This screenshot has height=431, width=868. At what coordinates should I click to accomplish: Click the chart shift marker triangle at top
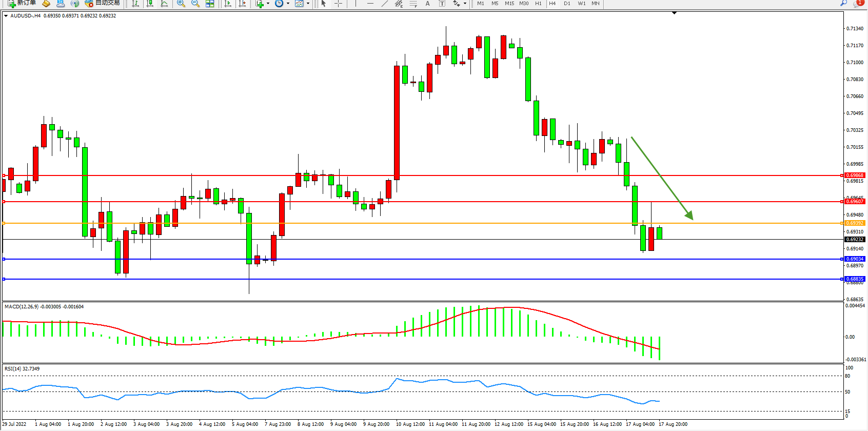tap(674, 13)
